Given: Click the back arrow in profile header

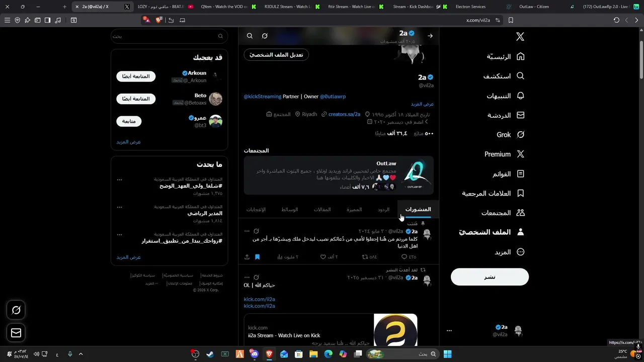Looking at the screenshot, I should (430, 36).
